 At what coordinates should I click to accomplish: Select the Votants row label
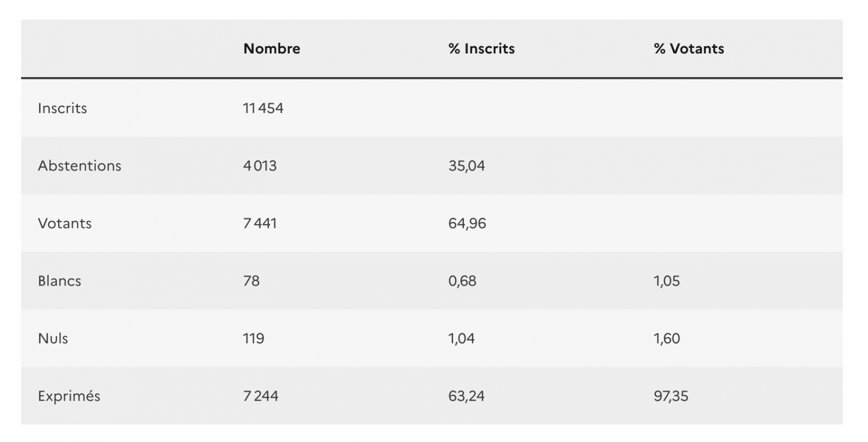click(x=65, y=223)
